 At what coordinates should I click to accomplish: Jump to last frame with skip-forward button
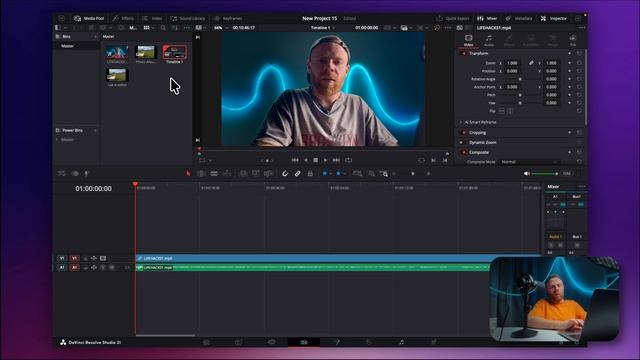click(336, 160)
